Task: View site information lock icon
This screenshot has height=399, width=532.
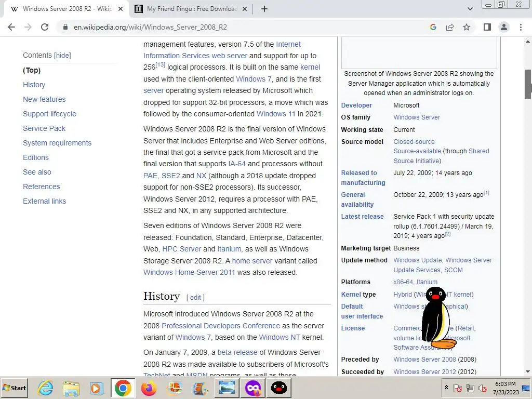Action: [65, 27]
